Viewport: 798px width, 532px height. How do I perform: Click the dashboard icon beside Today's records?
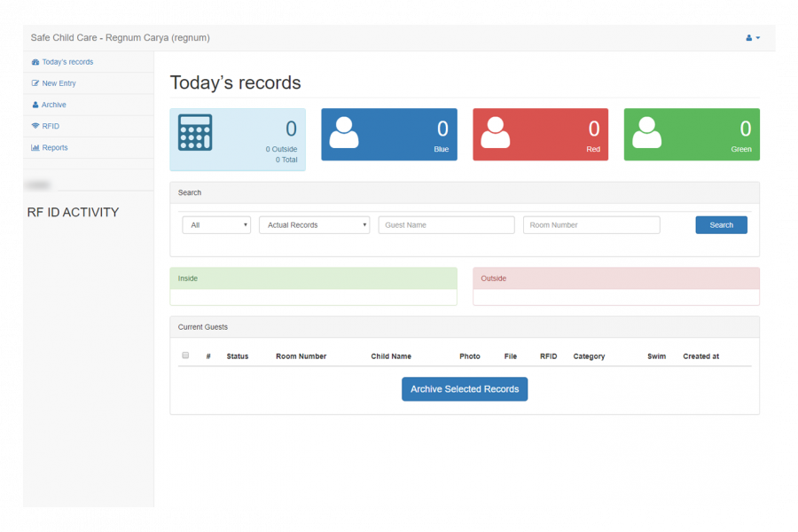35,62
